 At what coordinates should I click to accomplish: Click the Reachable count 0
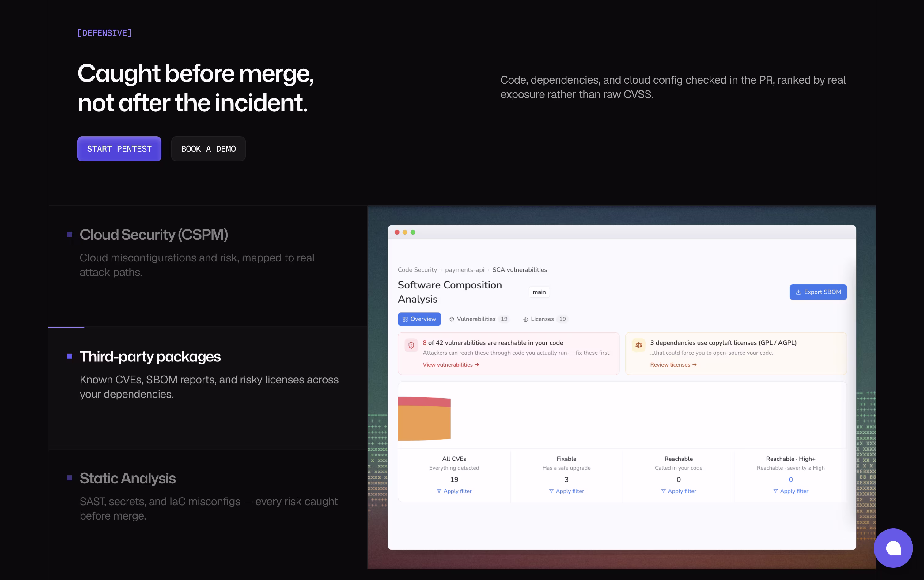(x=679, y=479)
